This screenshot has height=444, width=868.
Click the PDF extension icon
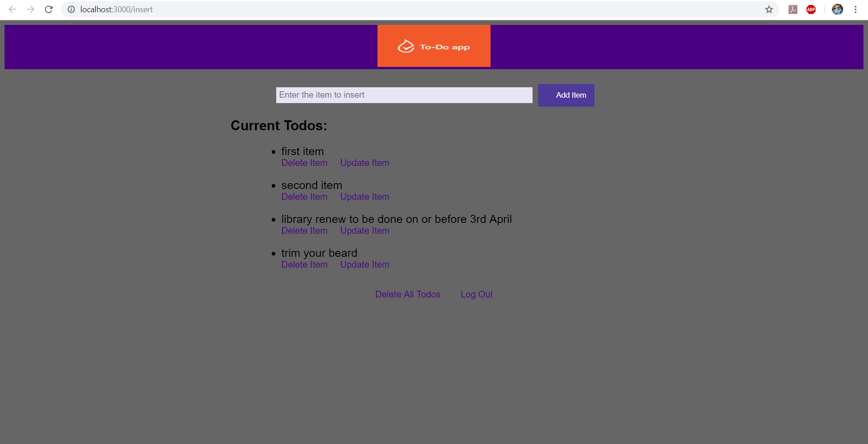[793, 9]
